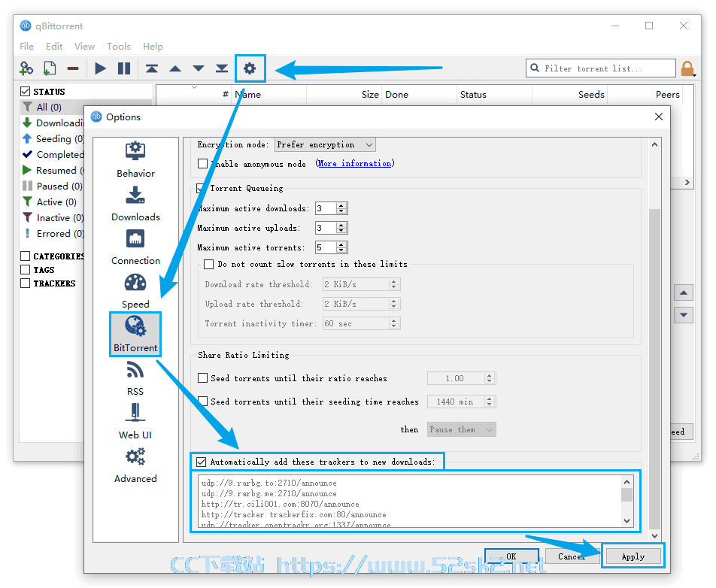Open the Speed options section
The image size is (716, 588).
pos(135,290)
